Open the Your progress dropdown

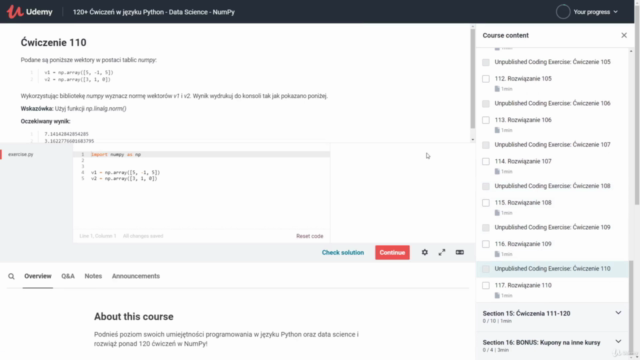pyautogui.click(x=595, y=12)
